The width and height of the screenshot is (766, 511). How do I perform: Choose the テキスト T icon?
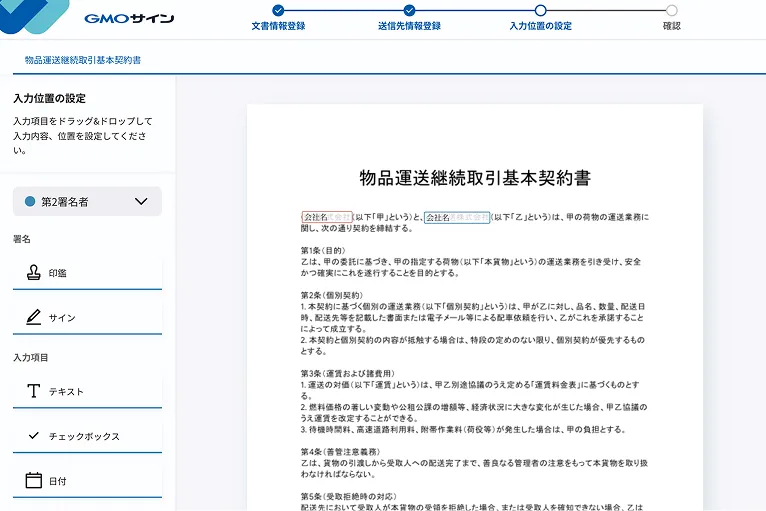[33, 391]
